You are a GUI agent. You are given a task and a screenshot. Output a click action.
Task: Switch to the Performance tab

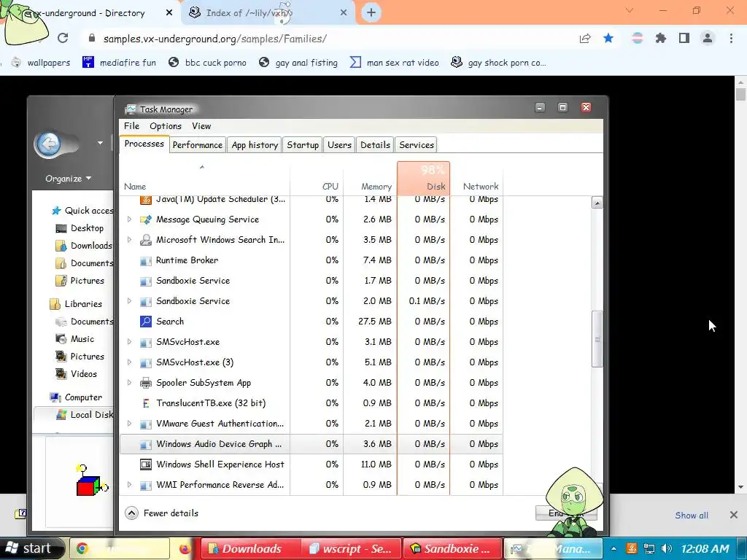tap(197, 145)
